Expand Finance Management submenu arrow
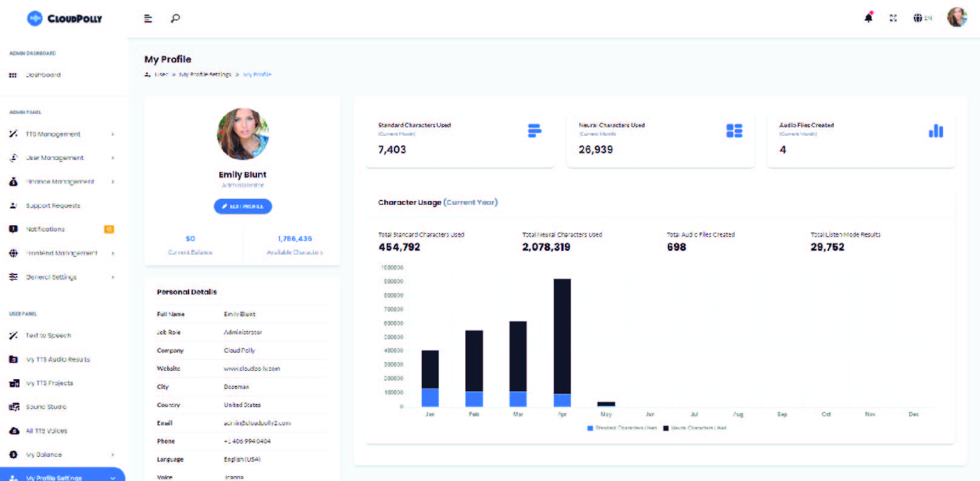Screen dimensions: 980x481 click(x=113, y=182)
